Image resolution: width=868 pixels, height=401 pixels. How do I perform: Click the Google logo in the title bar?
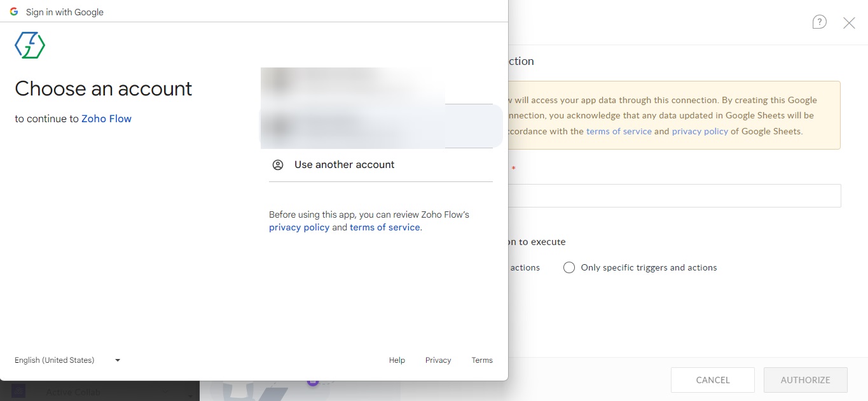[14, 11]
